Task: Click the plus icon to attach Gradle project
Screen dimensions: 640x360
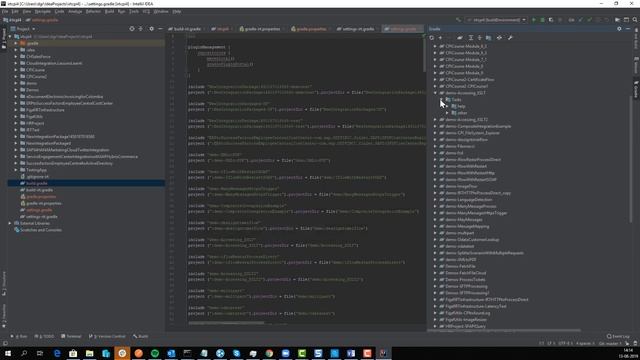Action: point(440,38)
